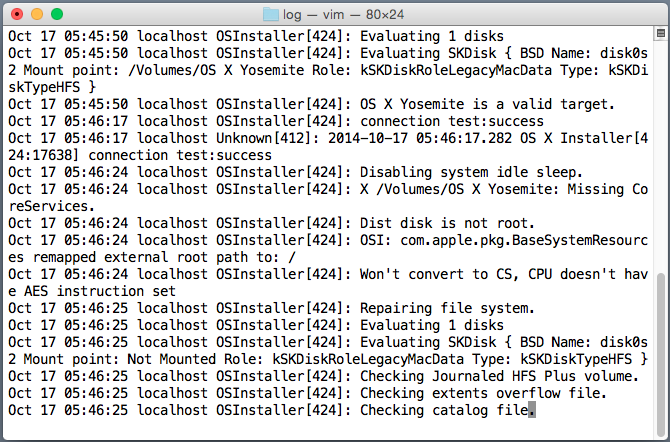
Task: Click 'Missing Co' text on CoreServices line
Action: click(x=607, y=189)
